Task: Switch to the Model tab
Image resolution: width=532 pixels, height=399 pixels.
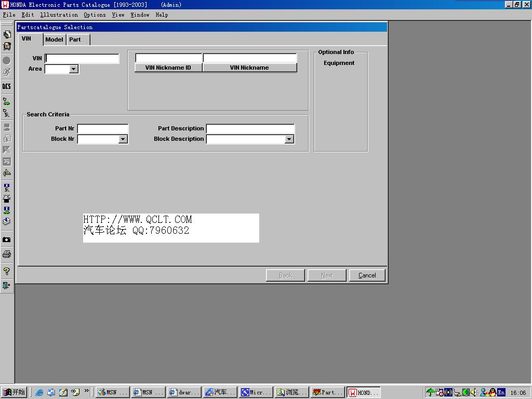Action: [x=54, y=39]
